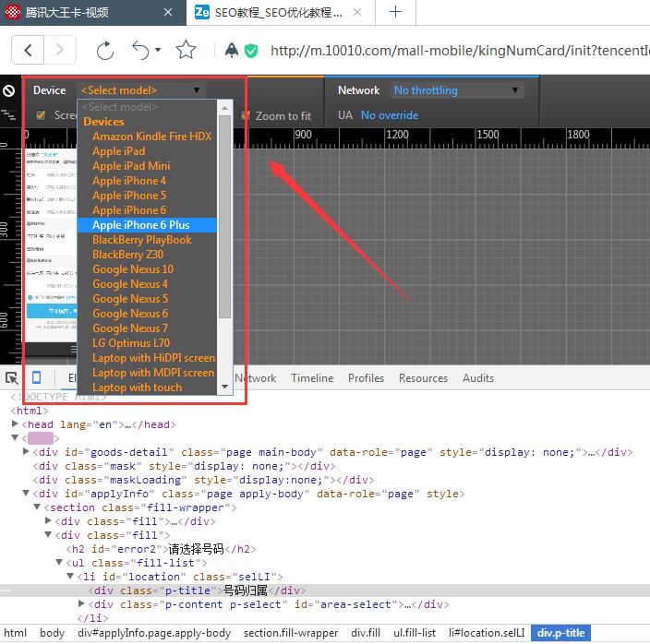Click the browser back button
650x644 pixels.
tap(29, 50)
